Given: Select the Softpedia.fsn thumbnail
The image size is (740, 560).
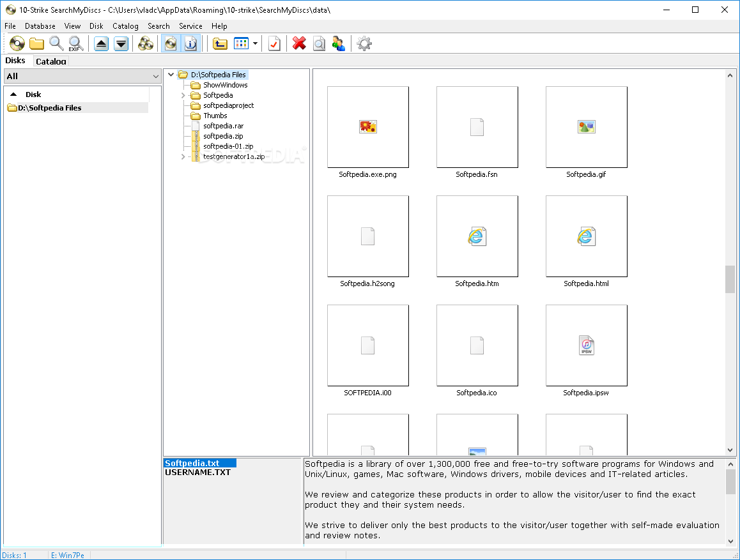Looking at the screenshot, I should point(477,127).
